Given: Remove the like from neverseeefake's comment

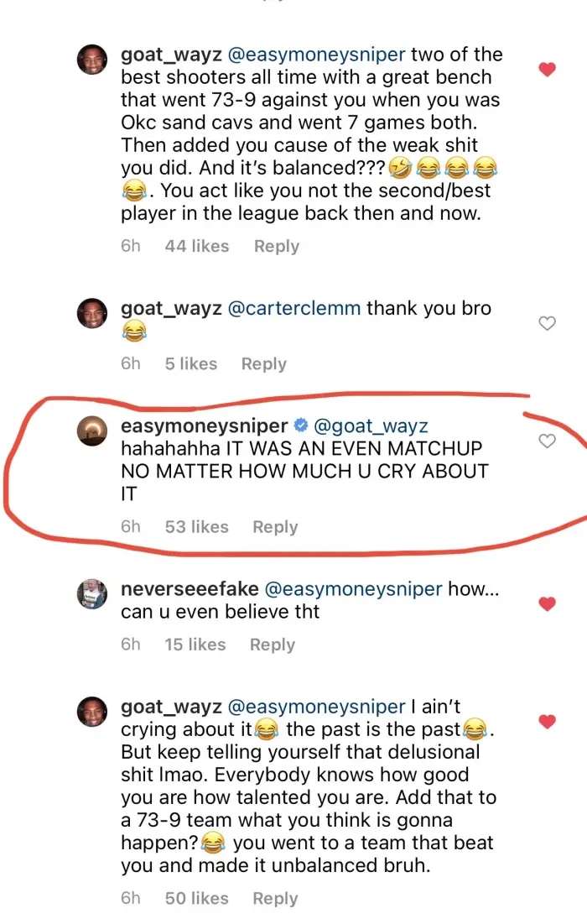Looking at the screenshot, I should point(547,603).
